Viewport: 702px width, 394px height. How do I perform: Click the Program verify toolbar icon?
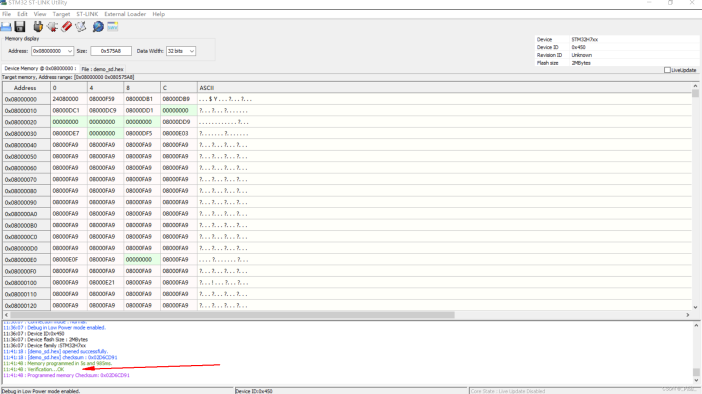click(81, 27)
